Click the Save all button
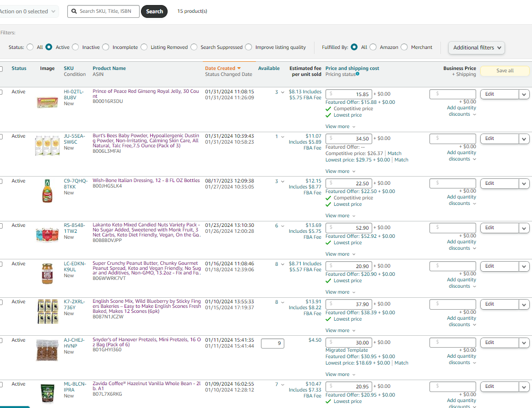Image resolution: width=532 pixels, height=408 pixels. coord(505,70)
